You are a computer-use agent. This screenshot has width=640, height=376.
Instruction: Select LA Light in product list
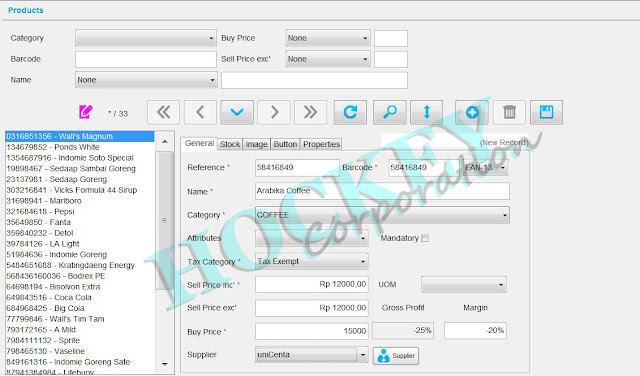click(x=80, y=244)
